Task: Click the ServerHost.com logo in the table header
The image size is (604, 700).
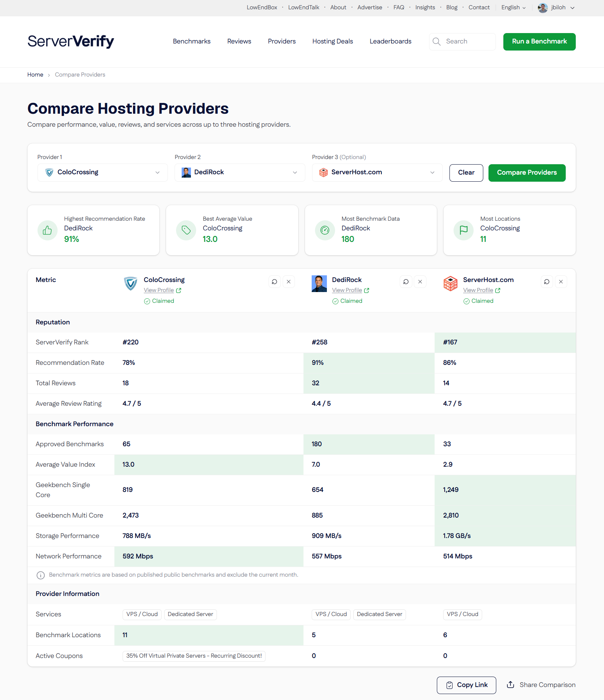Action: [x=451, y=283]
